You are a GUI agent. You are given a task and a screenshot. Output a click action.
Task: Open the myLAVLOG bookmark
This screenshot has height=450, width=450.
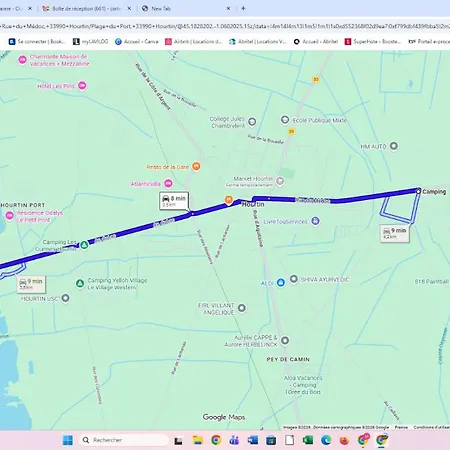(91, 41)
